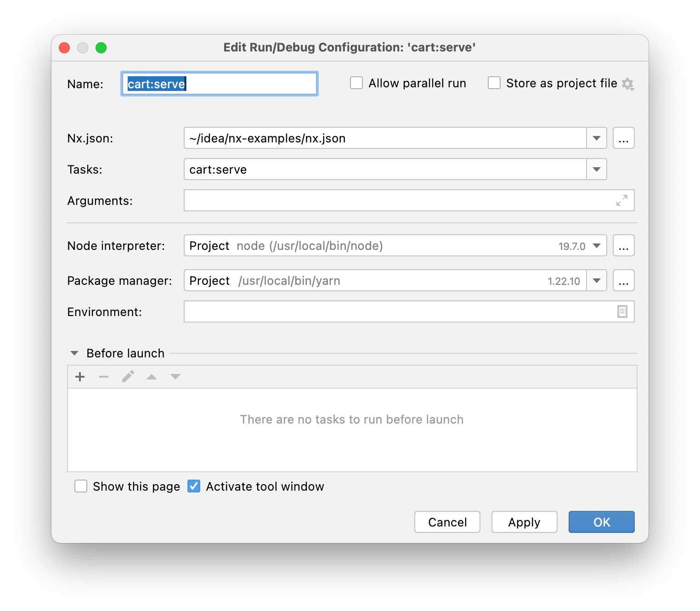Cancel the run configuration edit
This screenshot has width=700, height=611.
tap(447, 522)
